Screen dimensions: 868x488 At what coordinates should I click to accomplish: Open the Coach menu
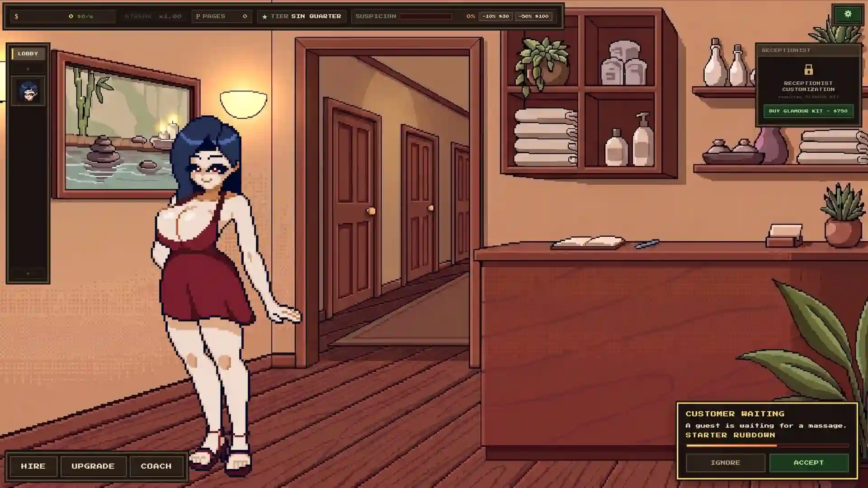coord(156,466)
